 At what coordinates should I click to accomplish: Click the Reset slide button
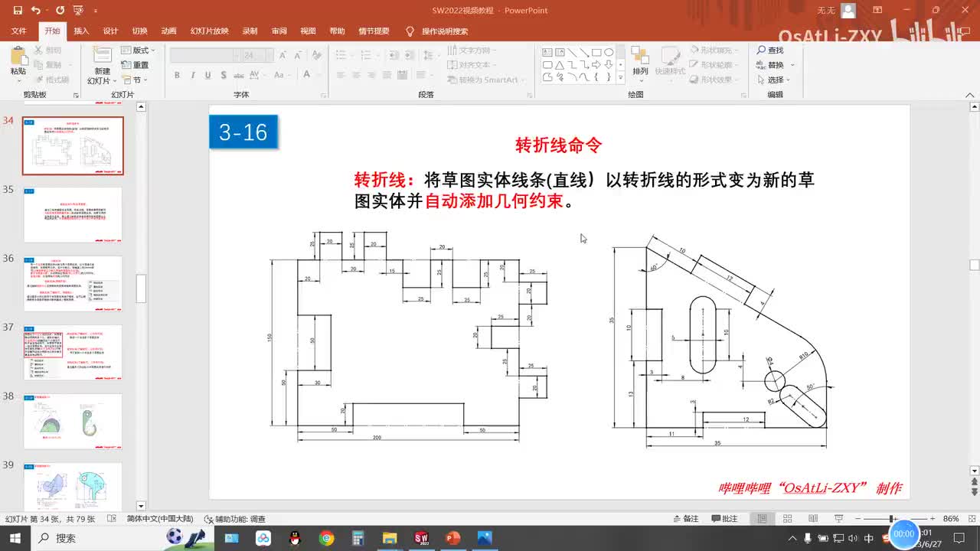[x=136, y=65]
